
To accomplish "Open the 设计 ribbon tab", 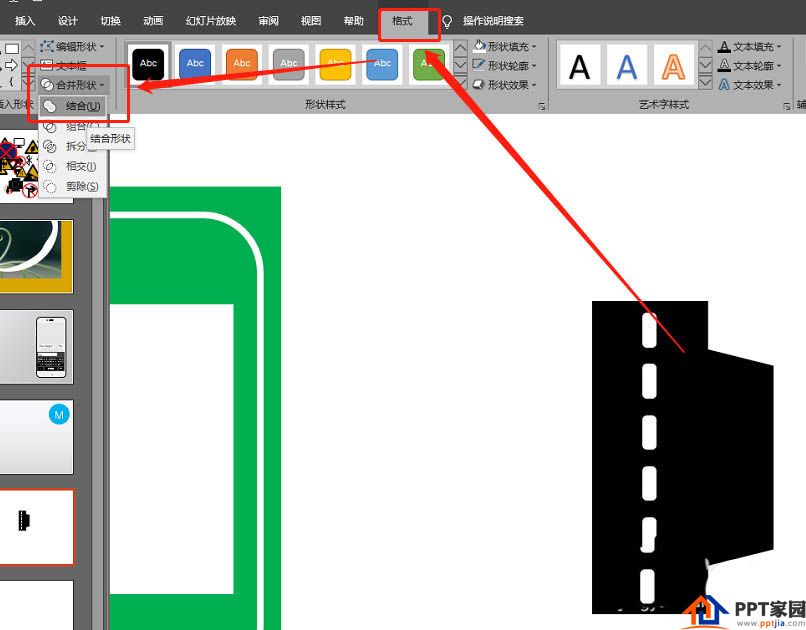I will coord(67,21).
